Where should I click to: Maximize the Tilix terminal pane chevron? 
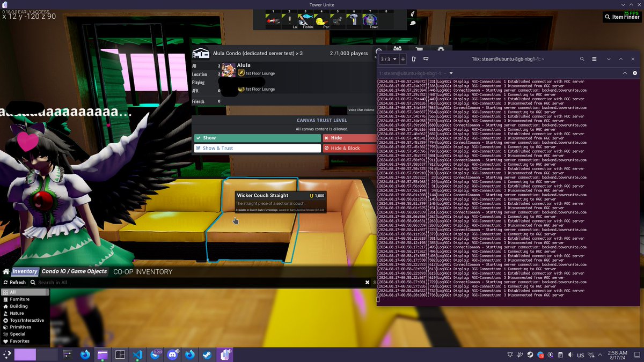(x=625, y=73)
